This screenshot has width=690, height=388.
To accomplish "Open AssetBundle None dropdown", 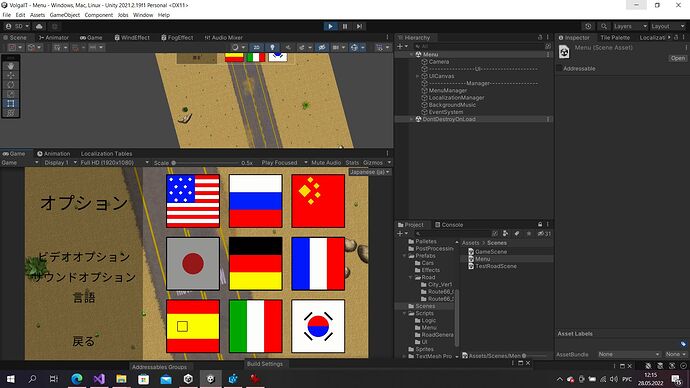I will [x=629, y=354].
